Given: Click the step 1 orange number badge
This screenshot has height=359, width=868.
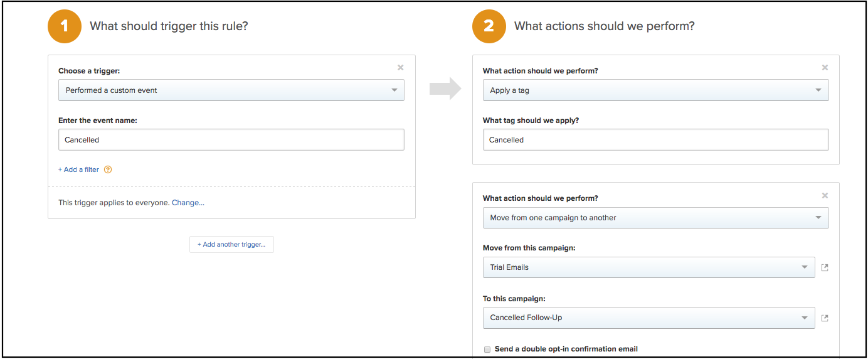Looking at the screenshot, I should tap(65, 26).
